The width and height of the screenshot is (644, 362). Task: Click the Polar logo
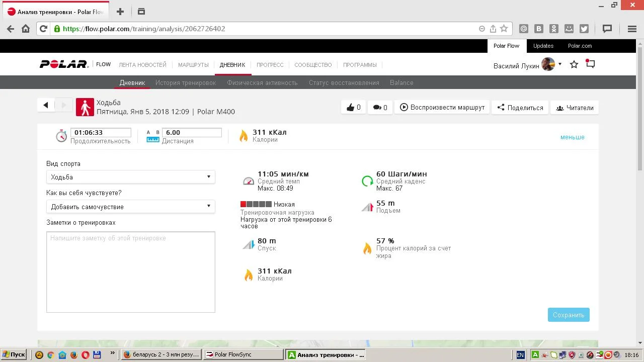[x=64, y=64]
